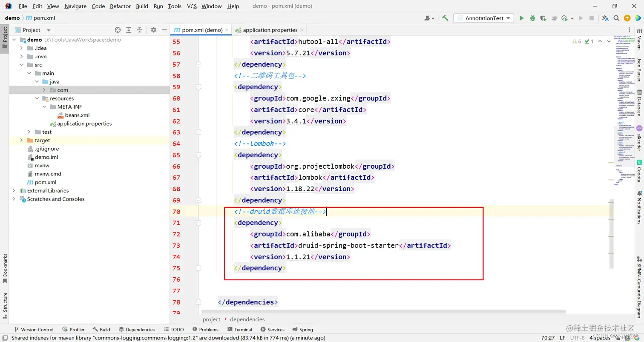Go to previous highlighted error arrow
This screenshot has height=342, width=644.
coord(600,41)
